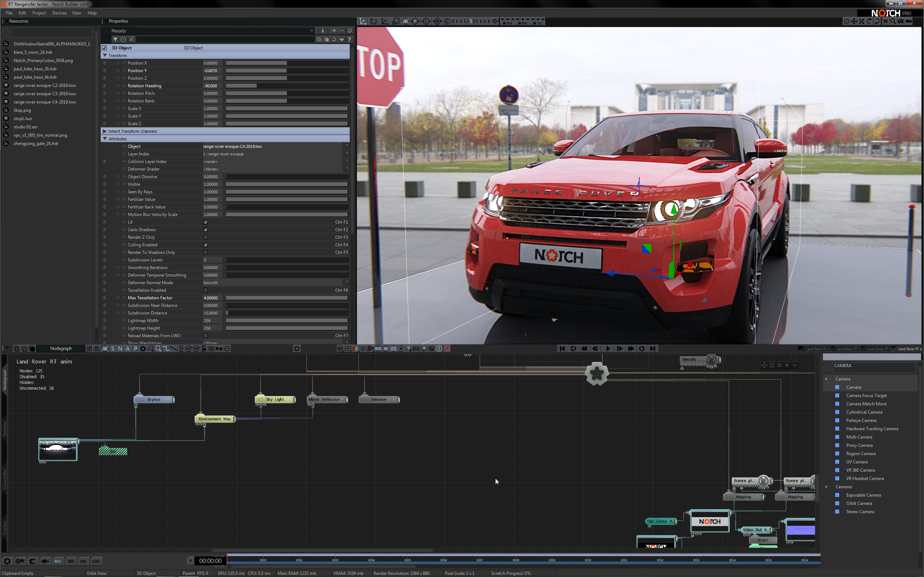The image size is (924, 577).
Task: Click the help question mark icon in Properties
Action: tap(349, 39)
